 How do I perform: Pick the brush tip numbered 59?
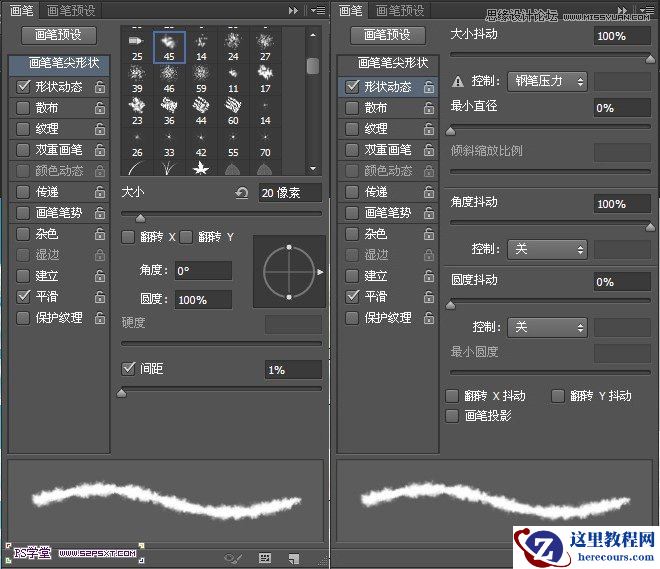click(201, 79)
